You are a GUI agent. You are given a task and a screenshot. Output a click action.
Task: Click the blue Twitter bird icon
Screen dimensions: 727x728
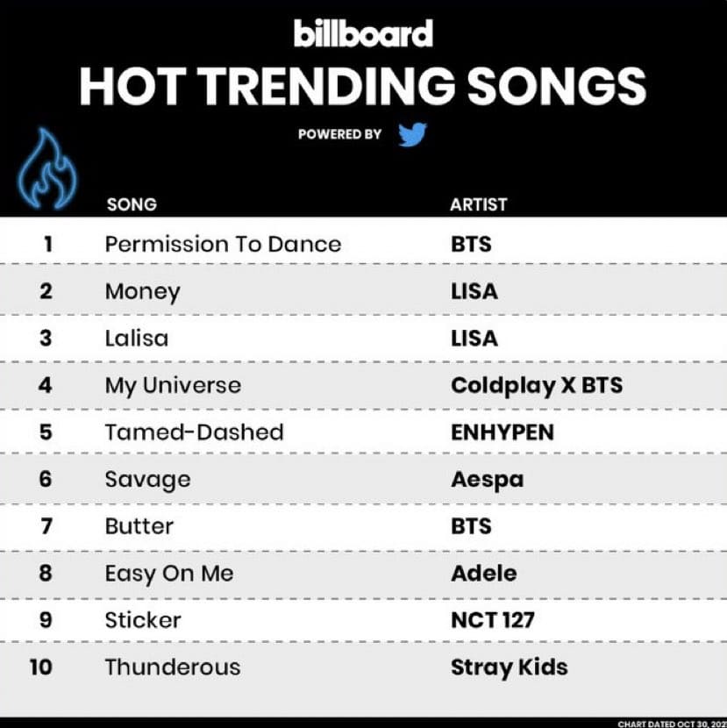tap(412, 134)
